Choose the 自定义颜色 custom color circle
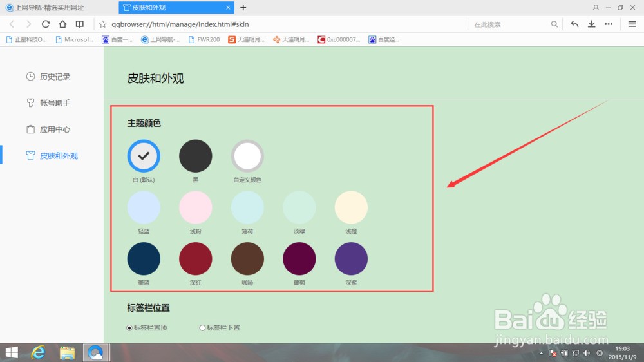644x362 pixels. point(247,156)
